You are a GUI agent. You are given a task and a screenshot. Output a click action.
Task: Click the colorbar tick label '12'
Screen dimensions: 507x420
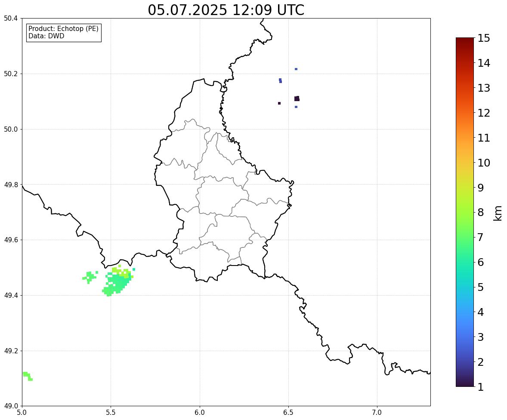tap(484, 113)
